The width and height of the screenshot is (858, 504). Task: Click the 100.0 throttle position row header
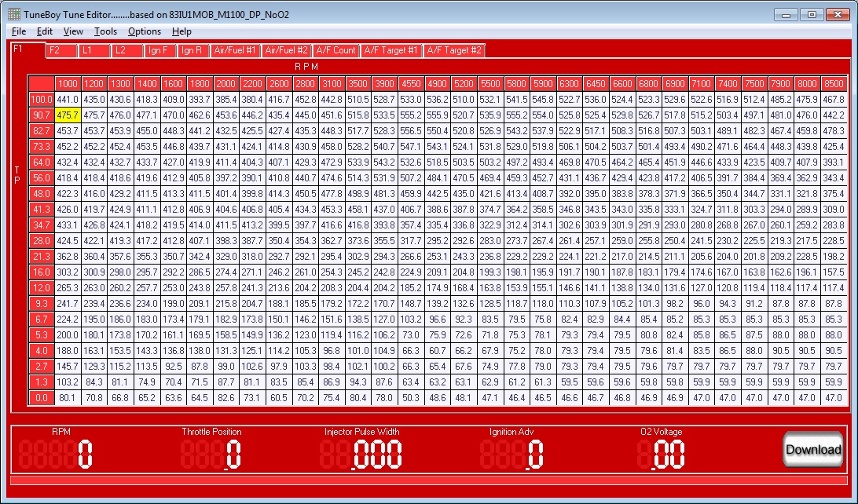click(x=41, y=100)
